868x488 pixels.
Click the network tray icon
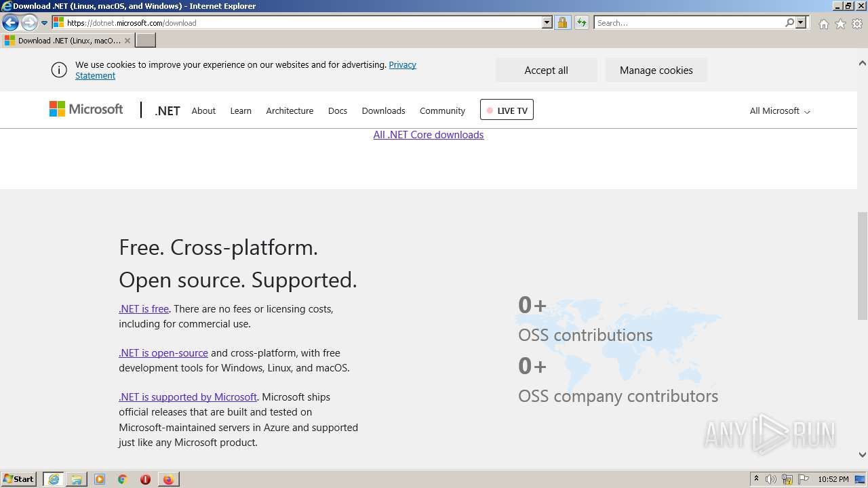787,479
